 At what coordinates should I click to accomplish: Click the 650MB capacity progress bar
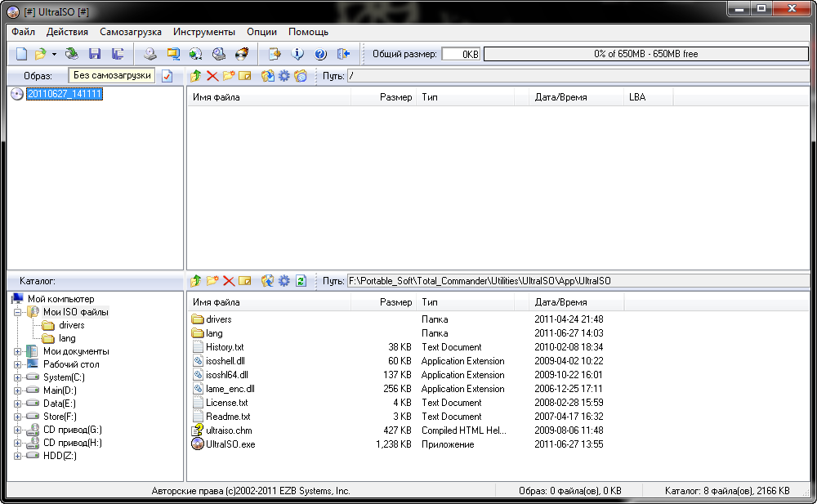click(x=646, y=54)
